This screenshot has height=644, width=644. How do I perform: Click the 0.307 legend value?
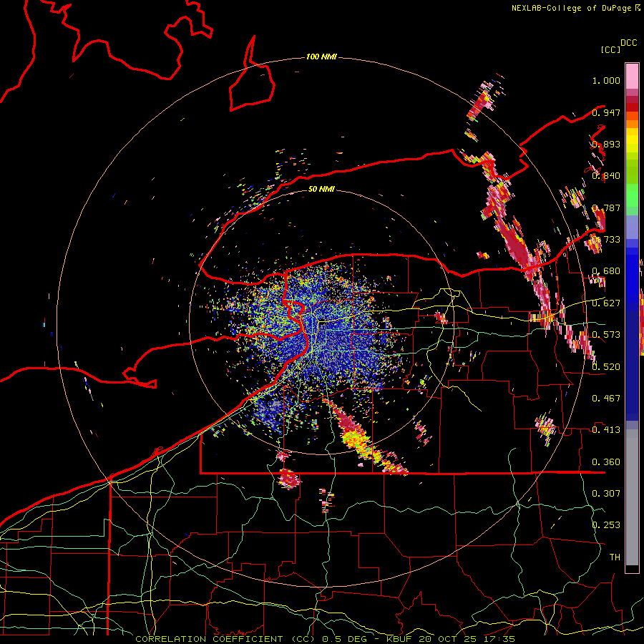tap(606, 493)
